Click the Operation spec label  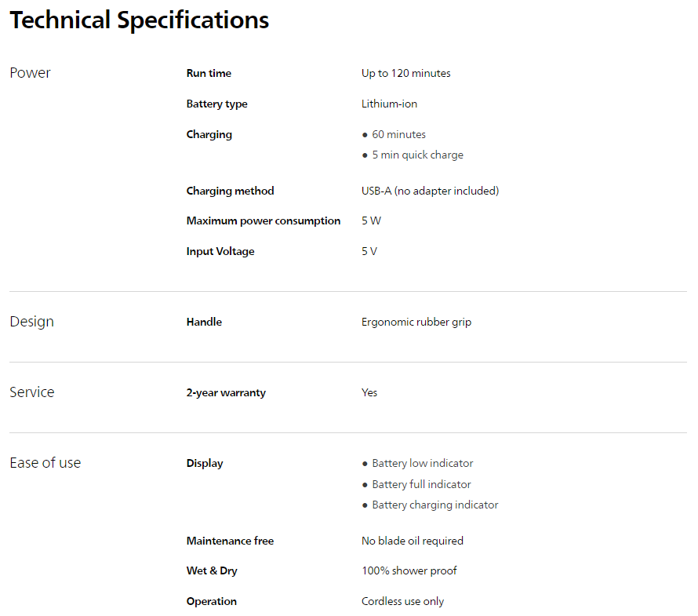(x=211, y=602)
